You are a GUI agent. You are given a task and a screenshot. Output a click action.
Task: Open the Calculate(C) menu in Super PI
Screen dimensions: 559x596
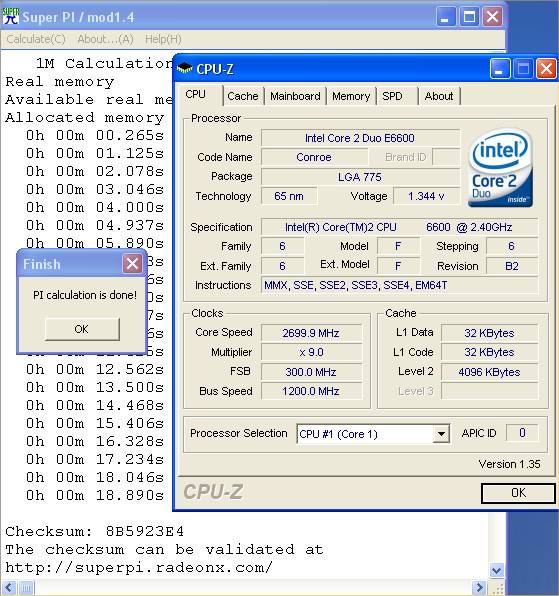36,39
